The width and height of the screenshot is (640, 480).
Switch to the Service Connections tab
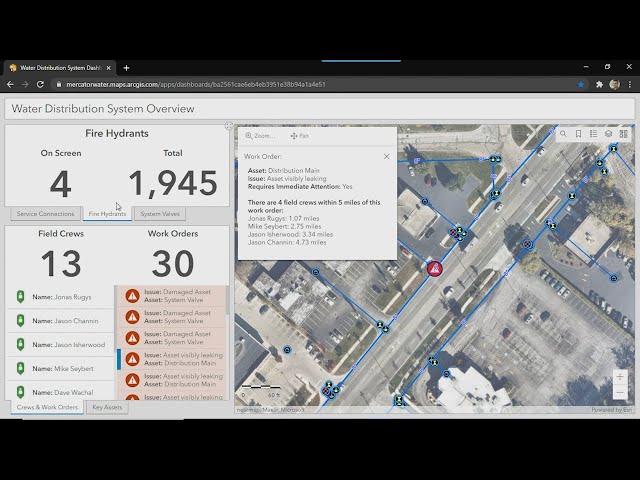(x=45, y=214)
